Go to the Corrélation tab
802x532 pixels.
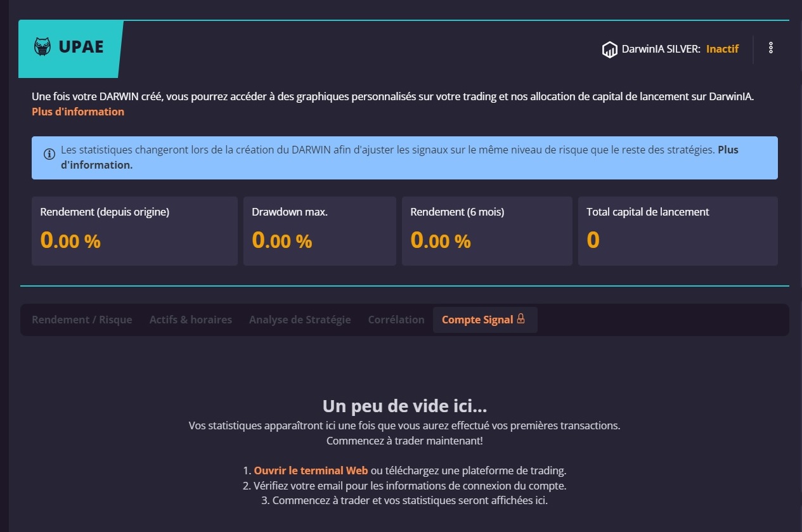click(396, 320)
